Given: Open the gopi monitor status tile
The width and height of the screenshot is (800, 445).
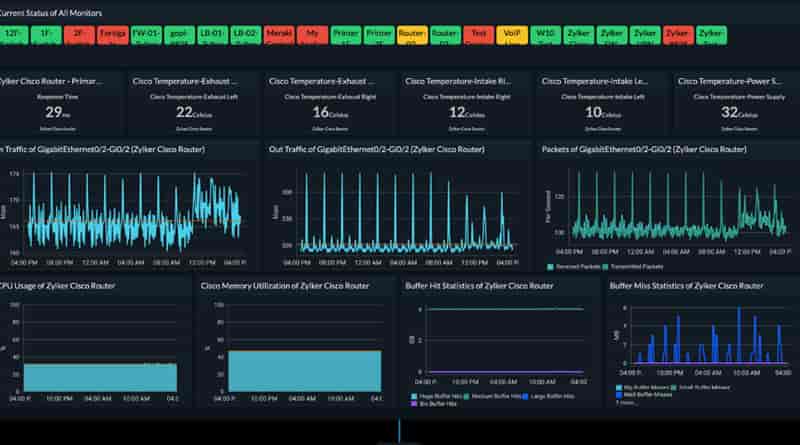Looking at the screenshot, I should pos(179,35).
